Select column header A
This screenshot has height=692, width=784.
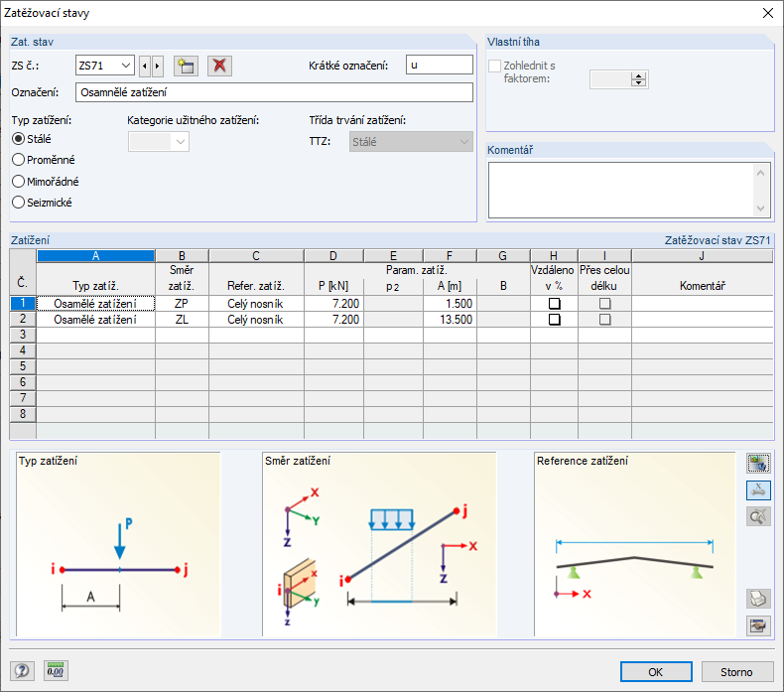click(x=95, y=256)
